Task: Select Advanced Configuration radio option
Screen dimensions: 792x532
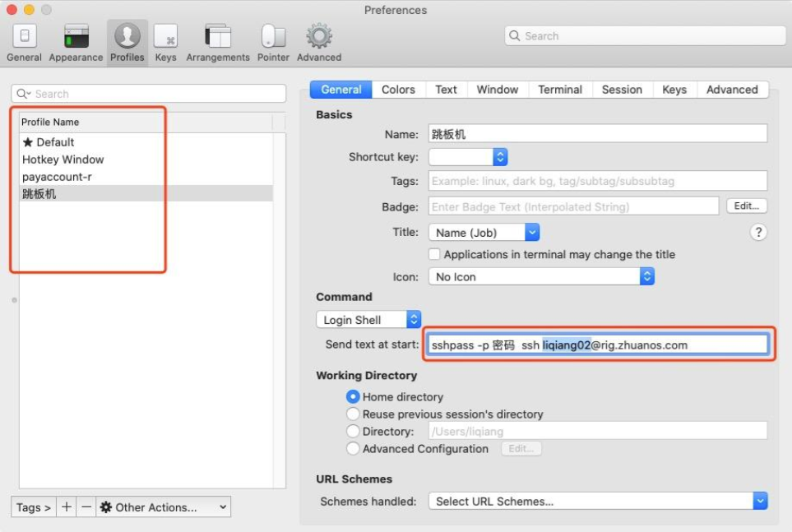Action: (x=353, y=448)
